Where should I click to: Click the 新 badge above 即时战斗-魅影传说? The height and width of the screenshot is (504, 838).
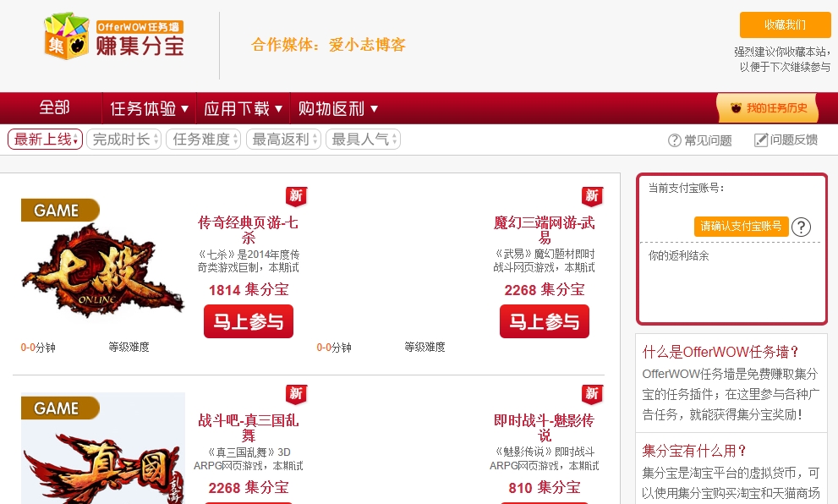(x=592, y=394)
